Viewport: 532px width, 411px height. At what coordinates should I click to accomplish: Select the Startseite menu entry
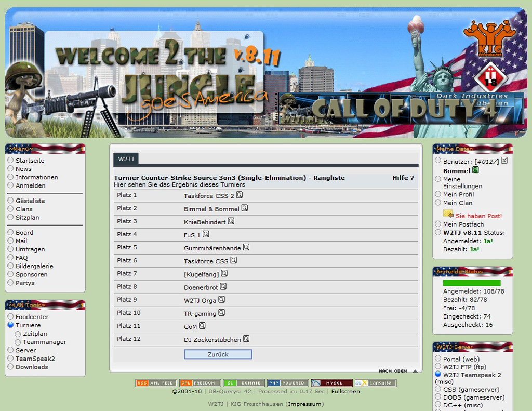(30, 160)
